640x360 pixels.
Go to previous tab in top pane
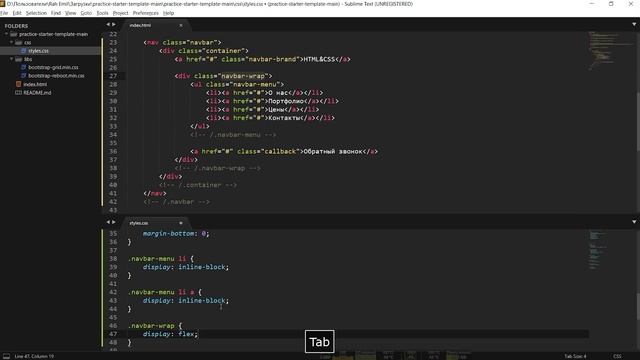click(108, 24)
